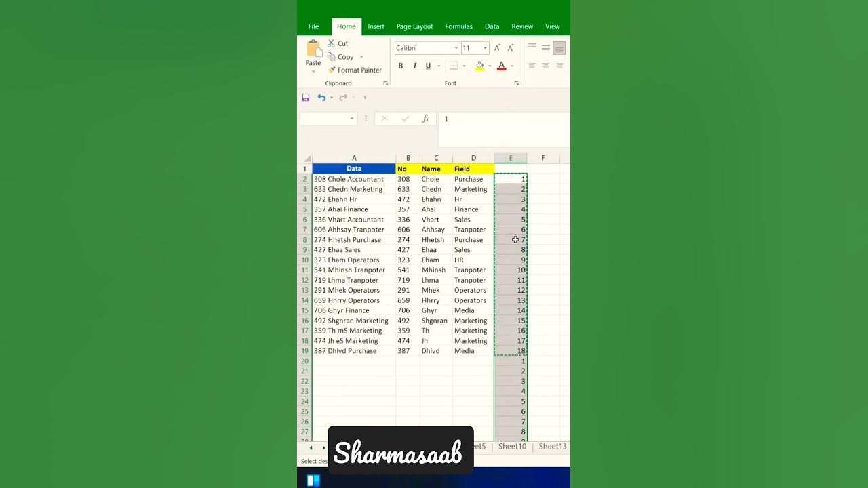This screenshot has height=488, width=868.
Task: Apply yellow fill color bucket
Action: [x=479, y=66]
